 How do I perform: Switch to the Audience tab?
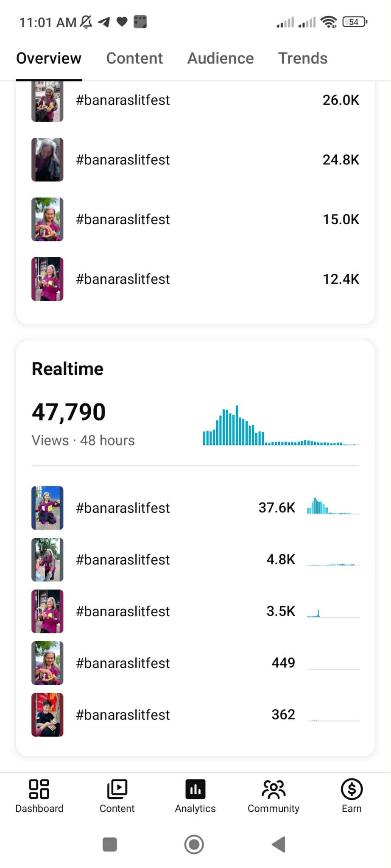click(221, 58)
